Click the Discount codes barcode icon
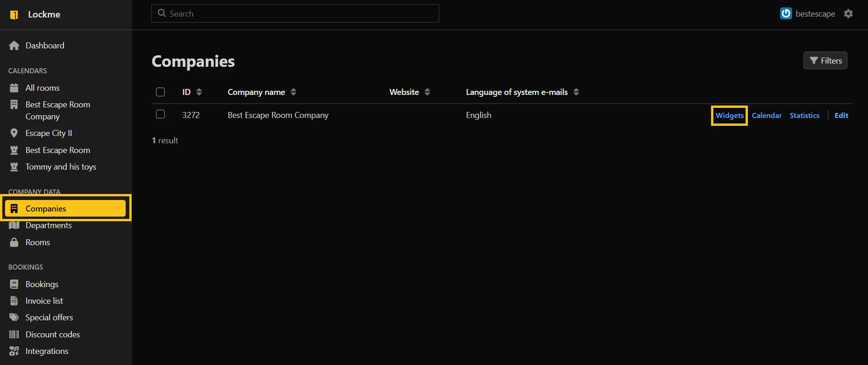Image resolution: width=868 pixels, height=365 pixels. [x=14, y=335]
